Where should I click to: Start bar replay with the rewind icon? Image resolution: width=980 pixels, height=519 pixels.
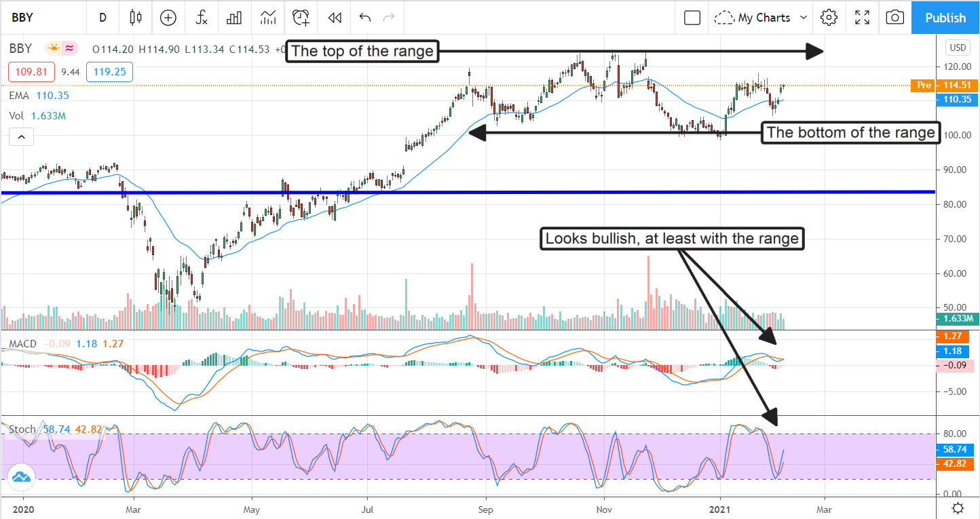[x=334, y=18]
